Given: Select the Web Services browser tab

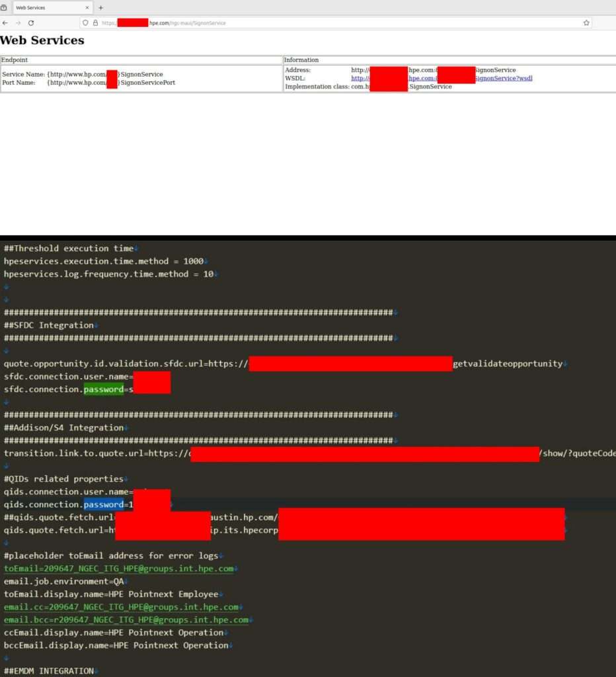Looking at the screenshot, I should pyautogui.click(x=52, y=8).
